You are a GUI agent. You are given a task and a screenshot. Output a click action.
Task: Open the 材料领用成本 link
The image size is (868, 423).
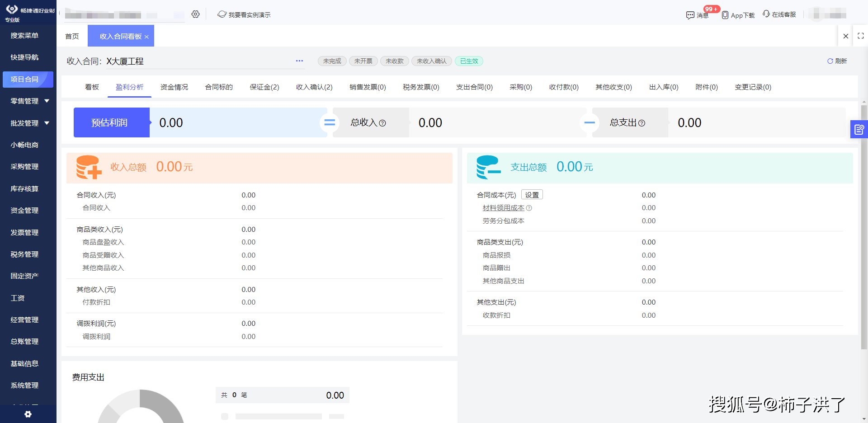pyautogui.click(x=503, y=208)
